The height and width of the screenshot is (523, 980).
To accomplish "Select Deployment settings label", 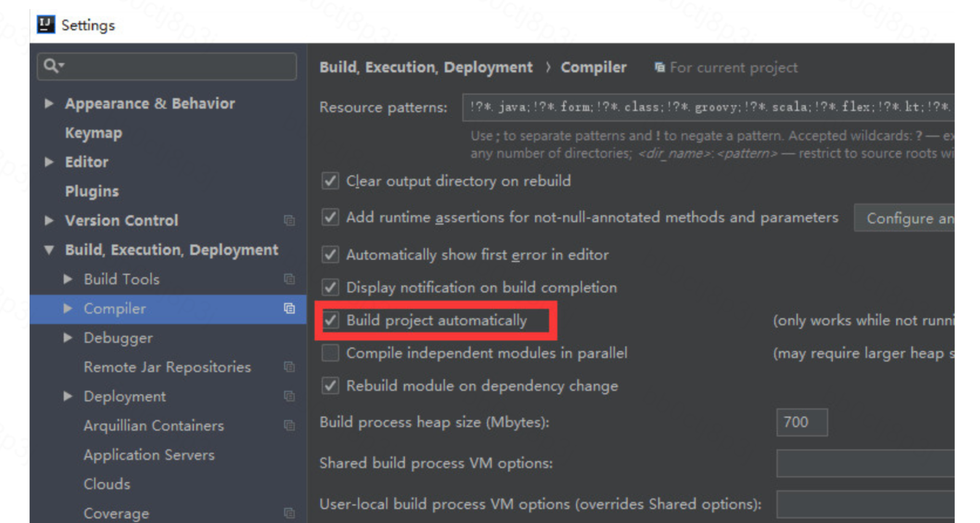I will coord(125,397).
